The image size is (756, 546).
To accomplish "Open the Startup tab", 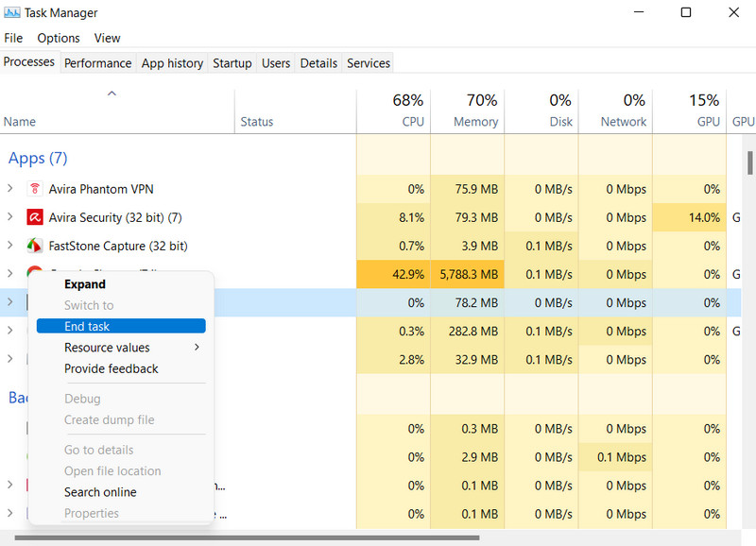I will (232, 62).
